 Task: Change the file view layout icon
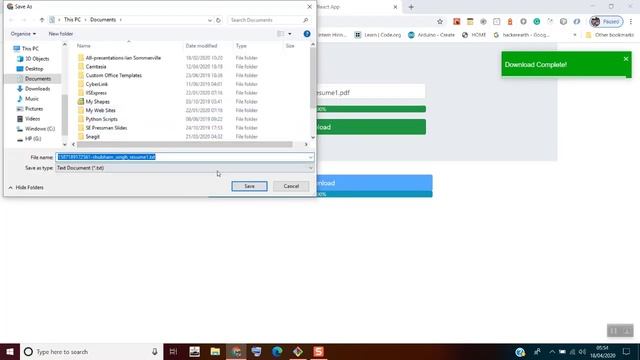point(280,34)
